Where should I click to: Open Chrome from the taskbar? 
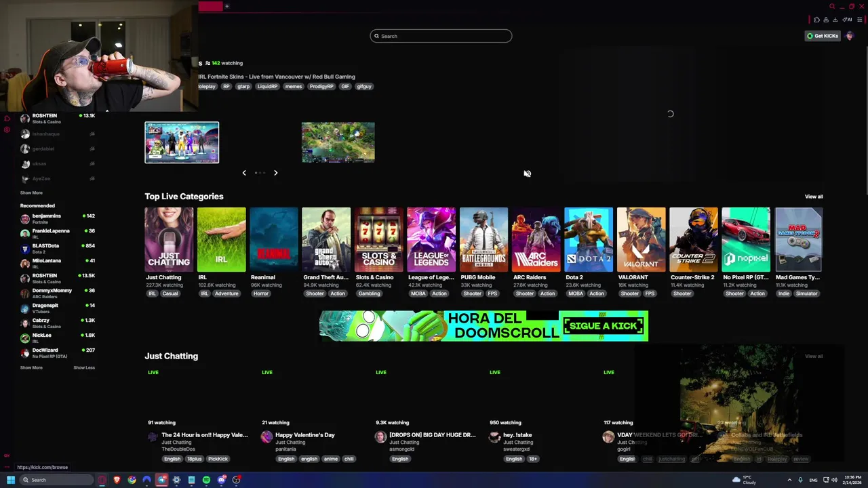pyautogui.click(x=132, y=480)
